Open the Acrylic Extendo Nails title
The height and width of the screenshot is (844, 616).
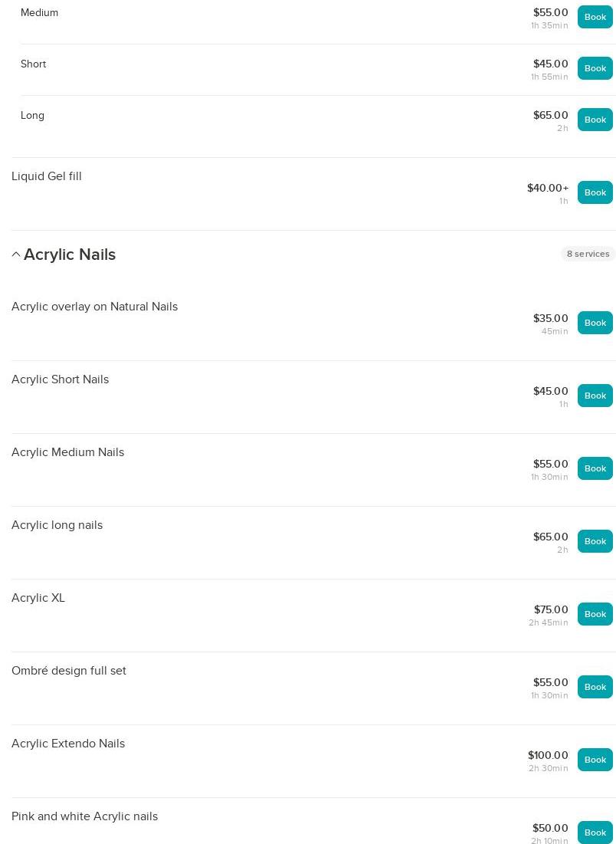[x=68, y=744]
